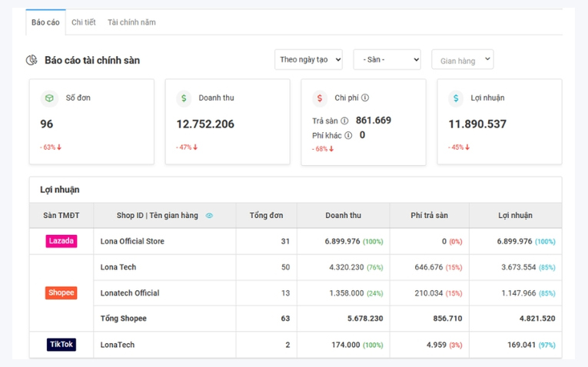
Task: Open the Theo ngày tạo dropdown
Action: click(308, 60)
